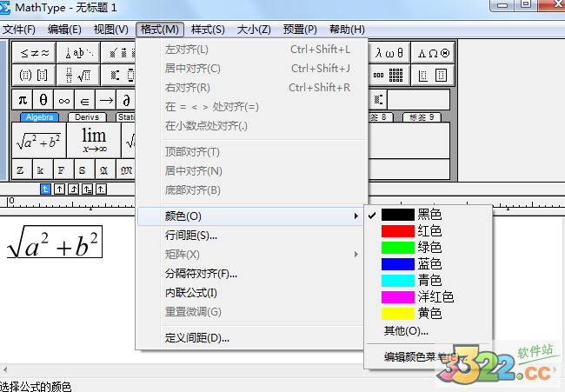Choose 其他(O)... custom color option
The height and width of the screenshot is (392, 565).
pos(428,330)
